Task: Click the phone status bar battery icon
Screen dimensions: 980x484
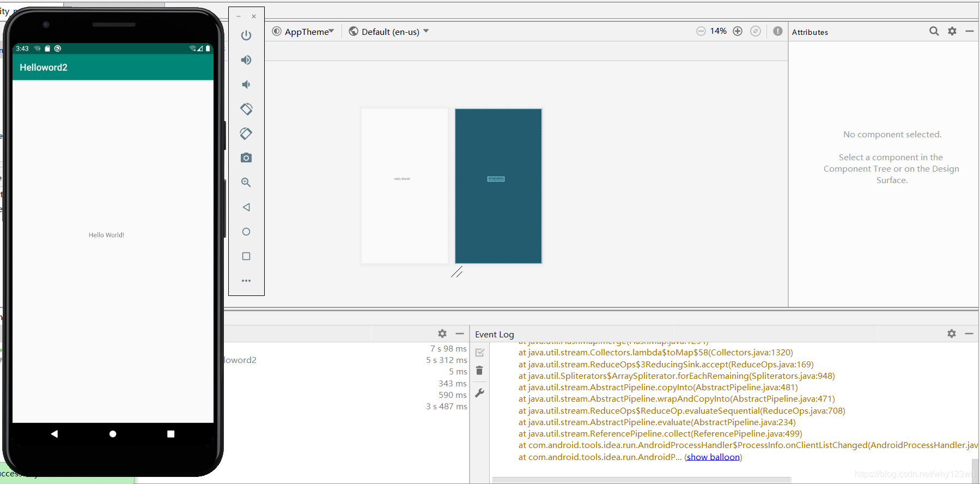Action: 208,49
